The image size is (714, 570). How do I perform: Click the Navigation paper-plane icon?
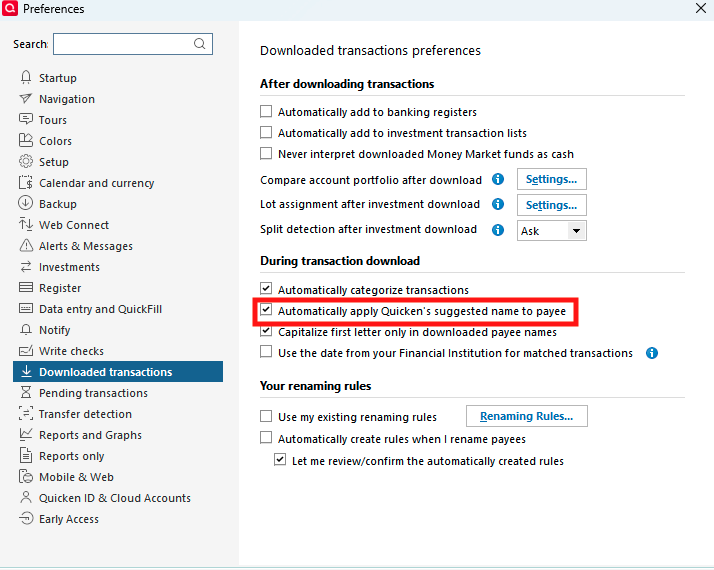coord(26,98)
